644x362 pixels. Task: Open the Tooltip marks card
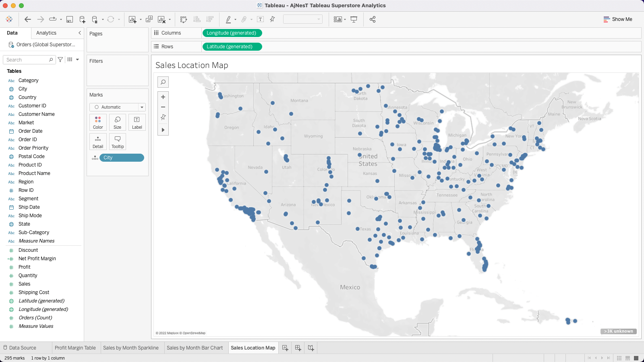pyautogui.click(x=118, y=142)
